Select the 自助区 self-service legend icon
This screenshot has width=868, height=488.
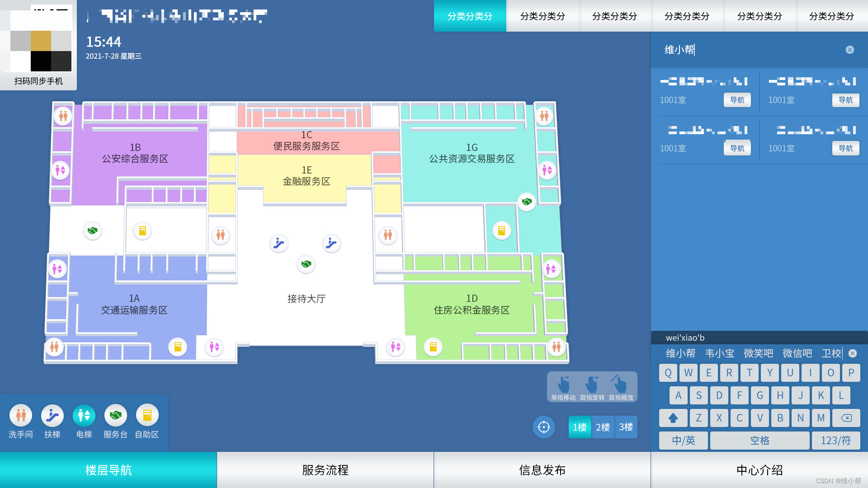147,415
